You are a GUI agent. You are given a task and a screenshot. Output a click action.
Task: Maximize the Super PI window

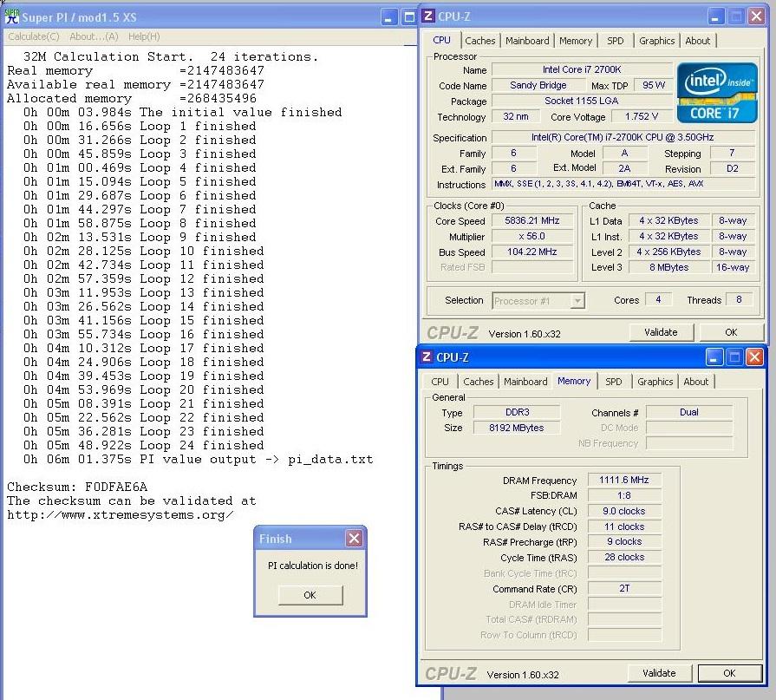coord(409,17)
